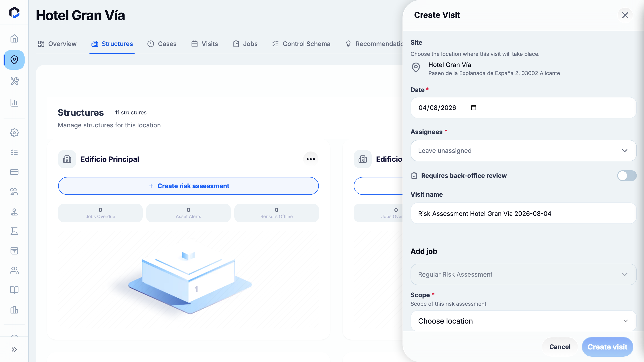Viewport: 644px width, 362px height.
Task: Open the settings gear in the sidebar
Action: pyautogui.click(x=14, y=133)
